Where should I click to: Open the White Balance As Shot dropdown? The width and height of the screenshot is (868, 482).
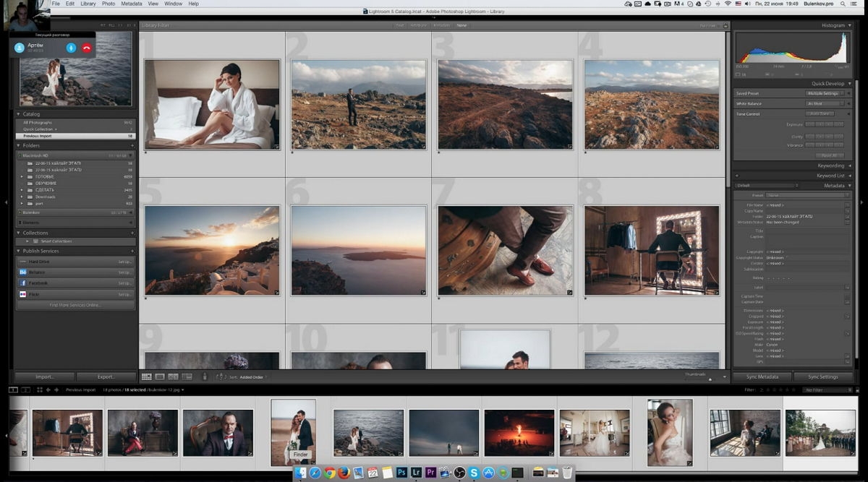click(825, 103)
